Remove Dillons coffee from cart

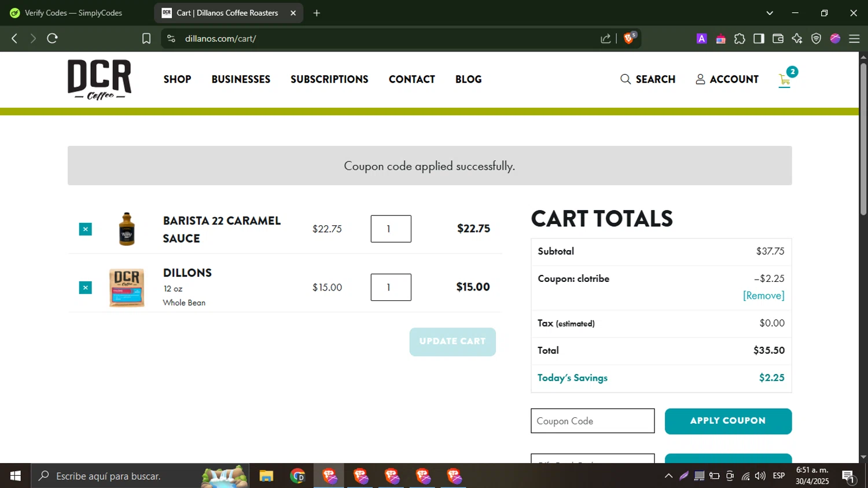[85, 288]
